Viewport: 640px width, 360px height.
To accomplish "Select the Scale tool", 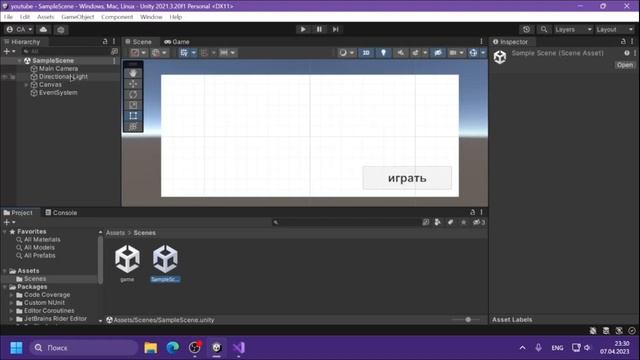I will click(x=133, y=105).
